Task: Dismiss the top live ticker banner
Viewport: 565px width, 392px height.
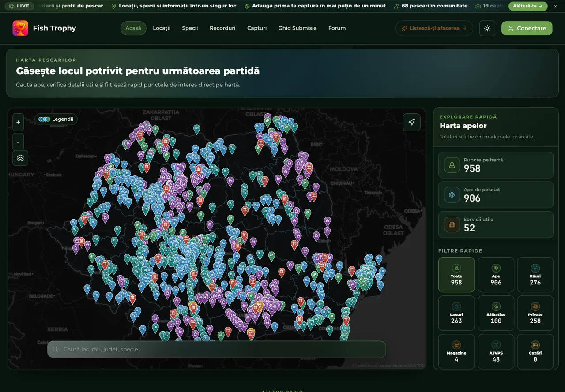Action: point(556,6)
